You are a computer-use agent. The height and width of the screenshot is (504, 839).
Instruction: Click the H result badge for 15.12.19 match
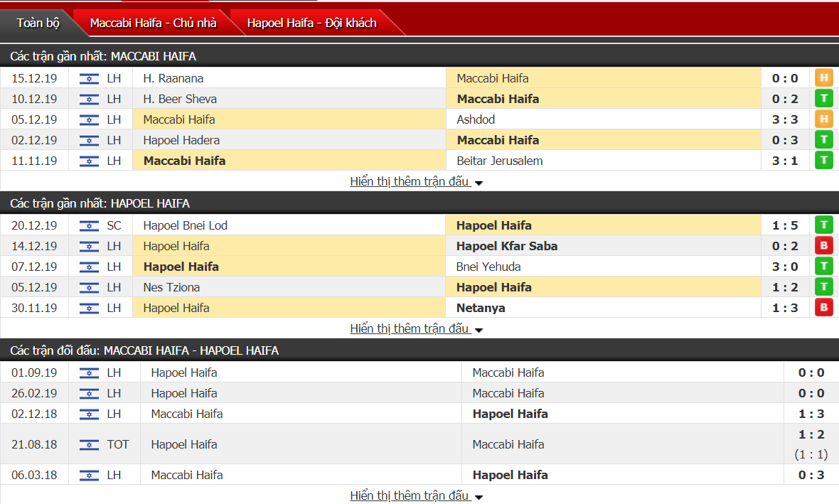click(824, 78)
